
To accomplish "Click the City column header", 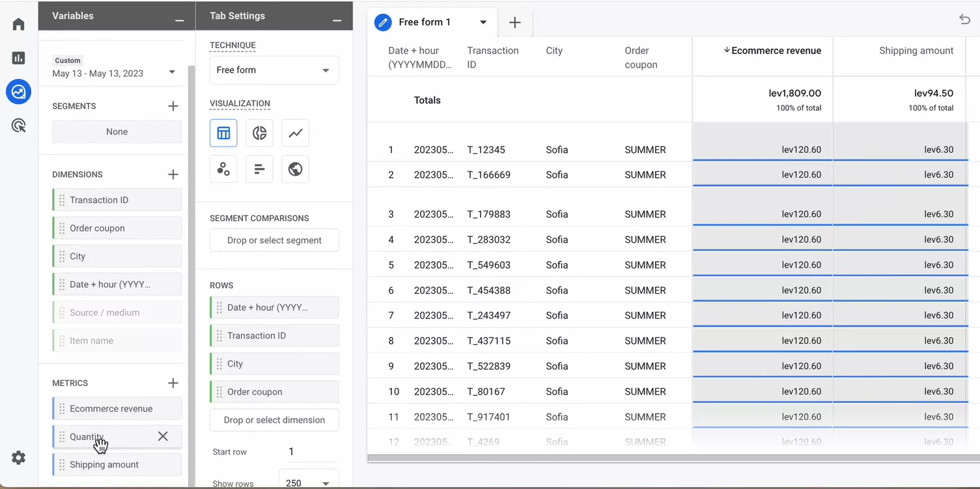I will click(x=554, y=50).
